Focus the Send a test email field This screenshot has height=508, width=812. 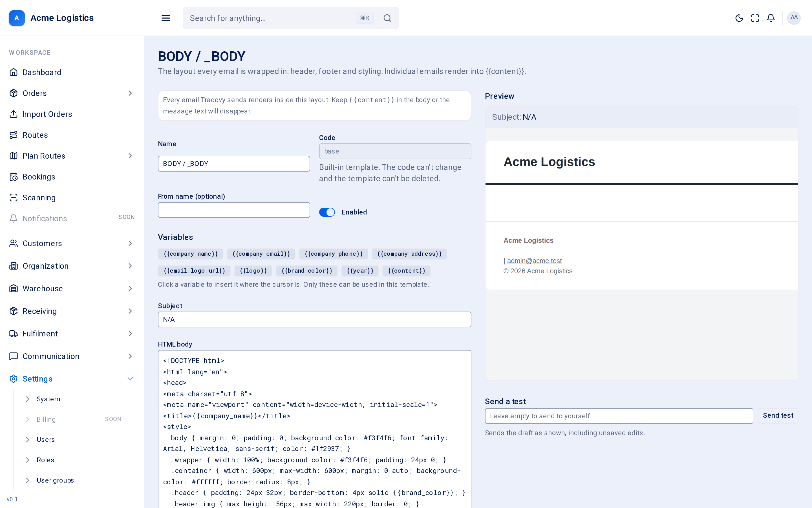coord(619,416)
